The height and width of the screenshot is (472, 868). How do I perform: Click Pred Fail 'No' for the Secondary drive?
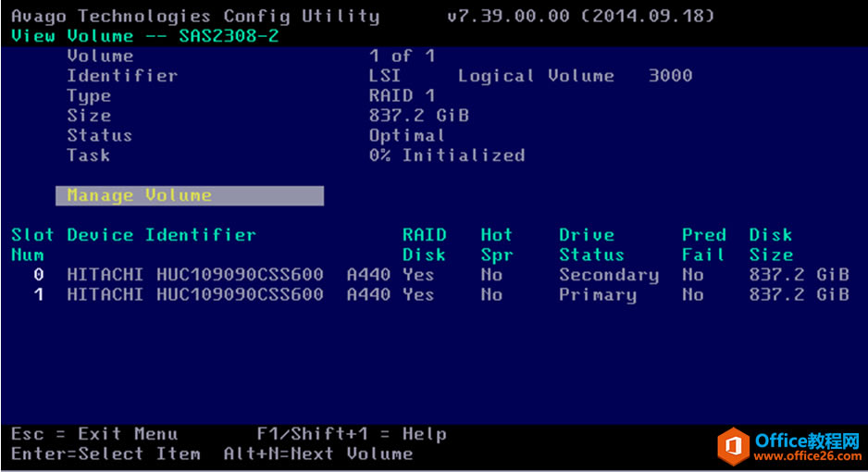point(693,275)
